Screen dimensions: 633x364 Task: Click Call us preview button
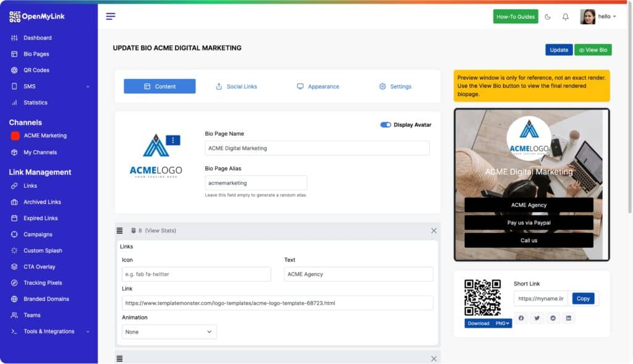click(x=529, y=240)
